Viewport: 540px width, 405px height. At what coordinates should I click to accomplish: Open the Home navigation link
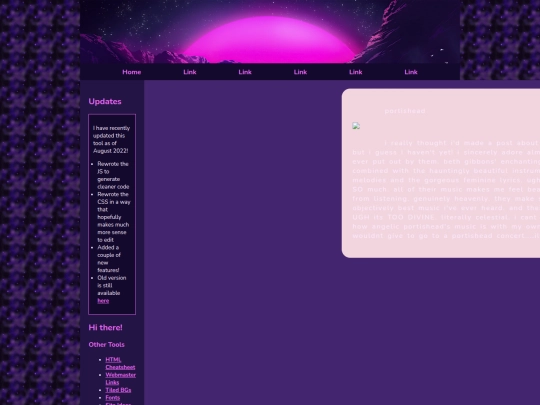132,72
